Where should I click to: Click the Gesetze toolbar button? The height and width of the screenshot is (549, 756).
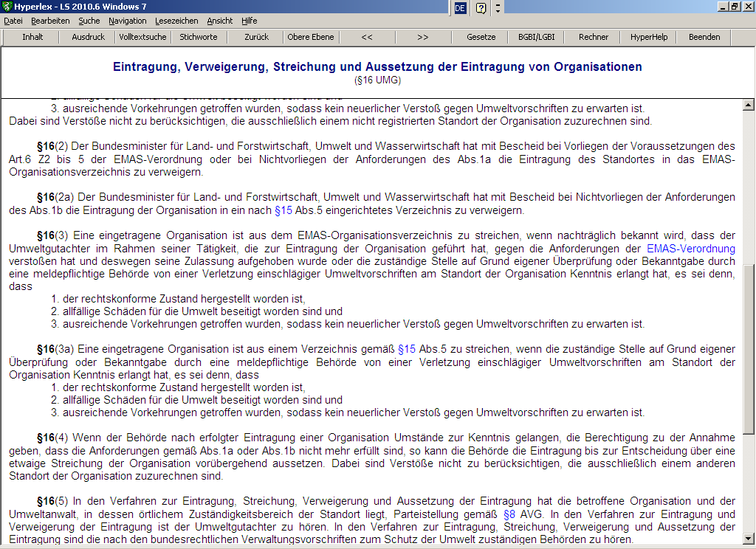point(481,37)
